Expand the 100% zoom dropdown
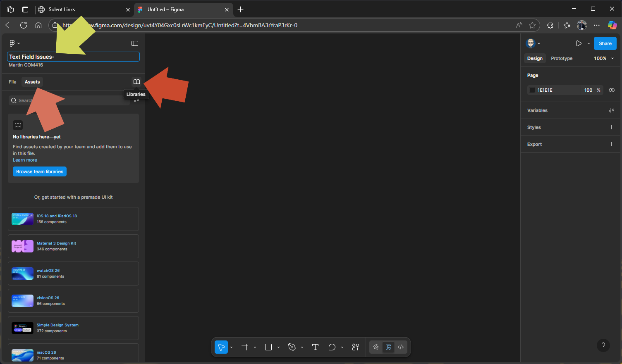Viewport: 622px width, 364px height. tap(604, 58)
